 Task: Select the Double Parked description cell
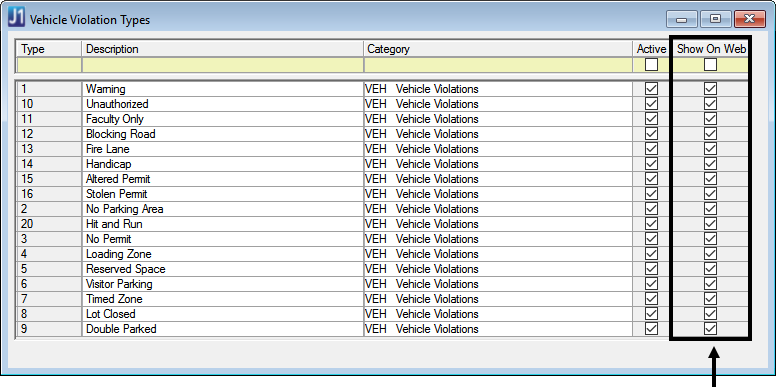[222, 329]
